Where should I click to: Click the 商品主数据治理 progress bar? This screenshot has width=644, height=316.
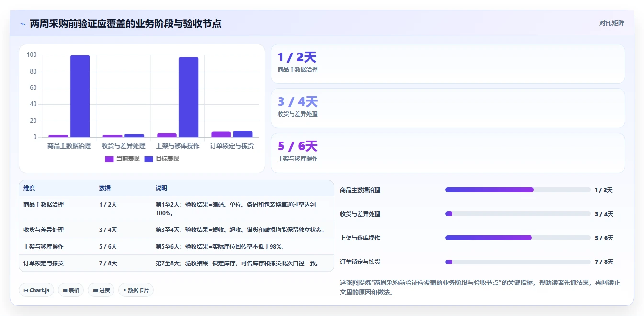(x=518, y=190)
